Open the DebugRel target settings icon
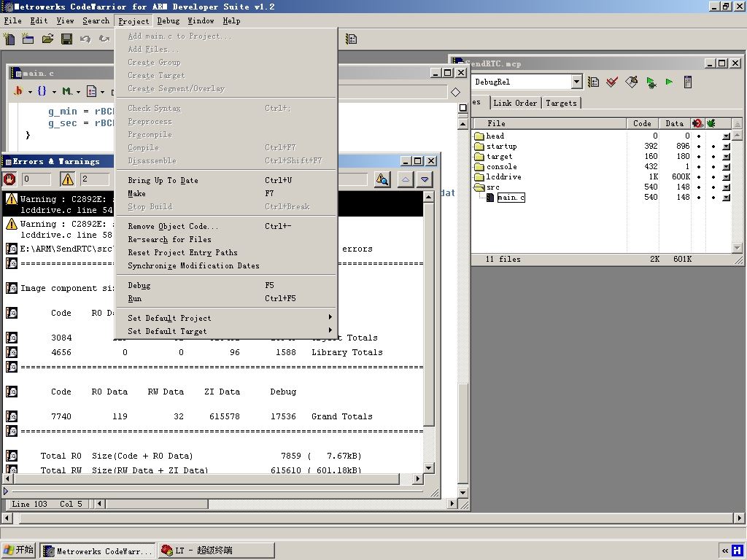This screenshot has width=747, height=560. 594,82
